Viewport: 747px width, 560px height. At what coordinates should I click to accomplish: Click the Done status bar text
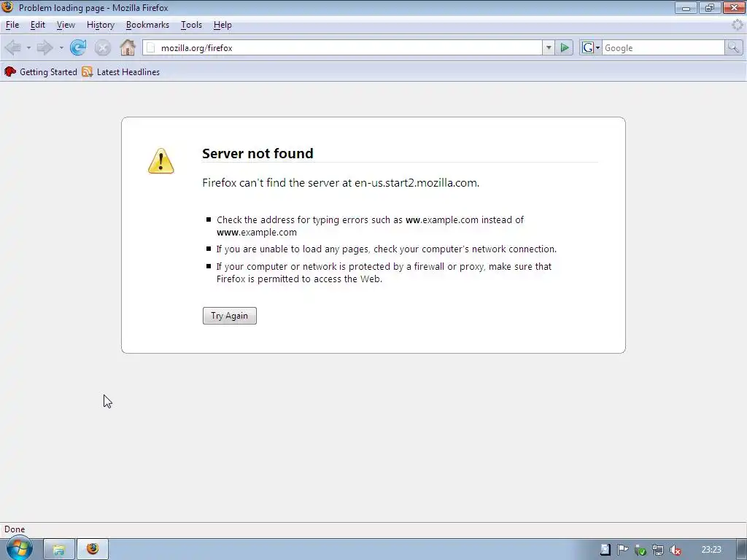point(15,529)
